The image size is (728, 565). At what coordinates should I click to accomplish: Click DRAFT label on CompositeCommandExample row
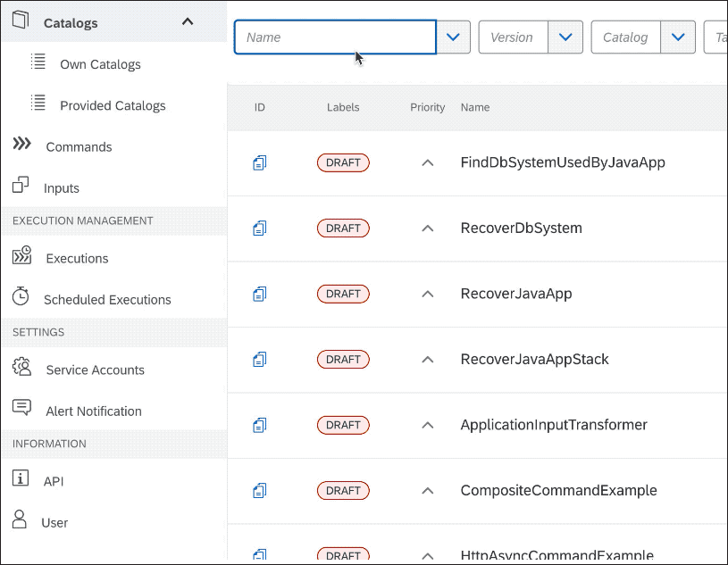point(343,491)
